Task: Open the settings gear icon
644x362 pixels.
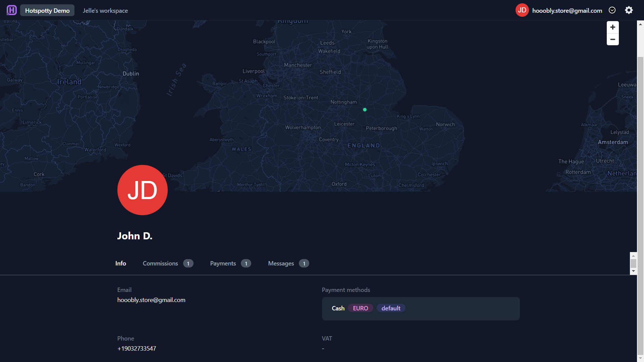Action: (629, 10)
